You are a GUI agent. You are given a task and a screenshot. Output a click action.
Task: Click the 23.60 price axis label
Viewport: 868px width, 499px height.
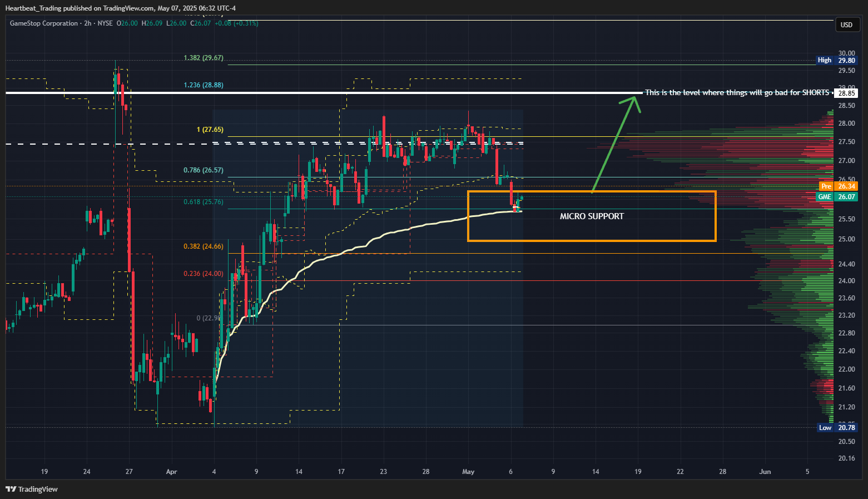coord(847,298)
